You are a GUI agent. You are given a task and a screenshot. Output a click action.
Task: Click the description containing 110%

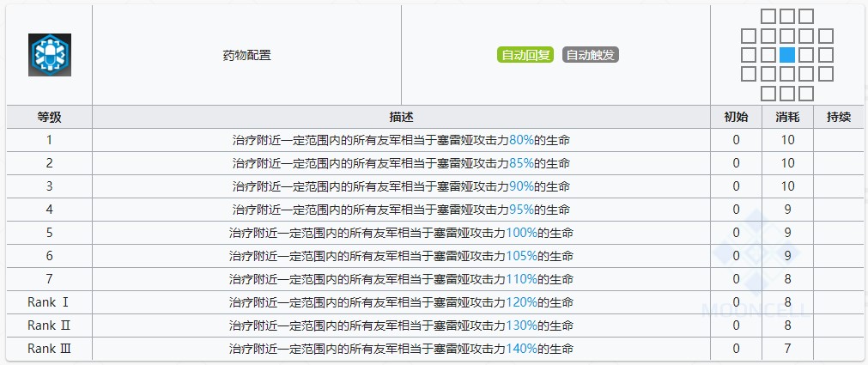coord(401,279)
